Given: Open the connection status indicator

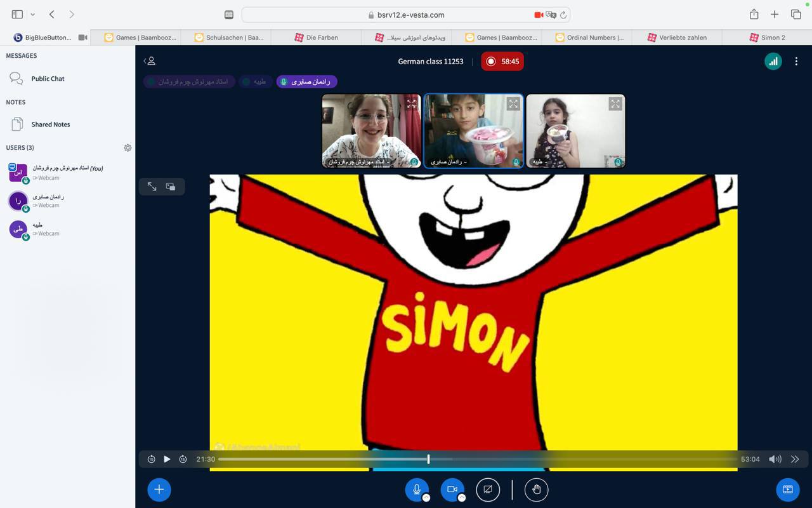Looking at the screenshot, I should point(773,62).
